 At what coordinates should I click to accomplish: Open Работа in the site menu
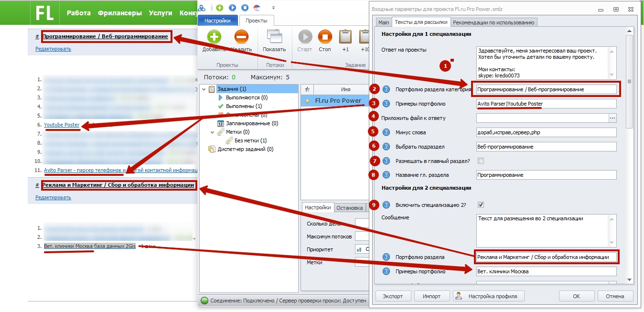point(79,13)
